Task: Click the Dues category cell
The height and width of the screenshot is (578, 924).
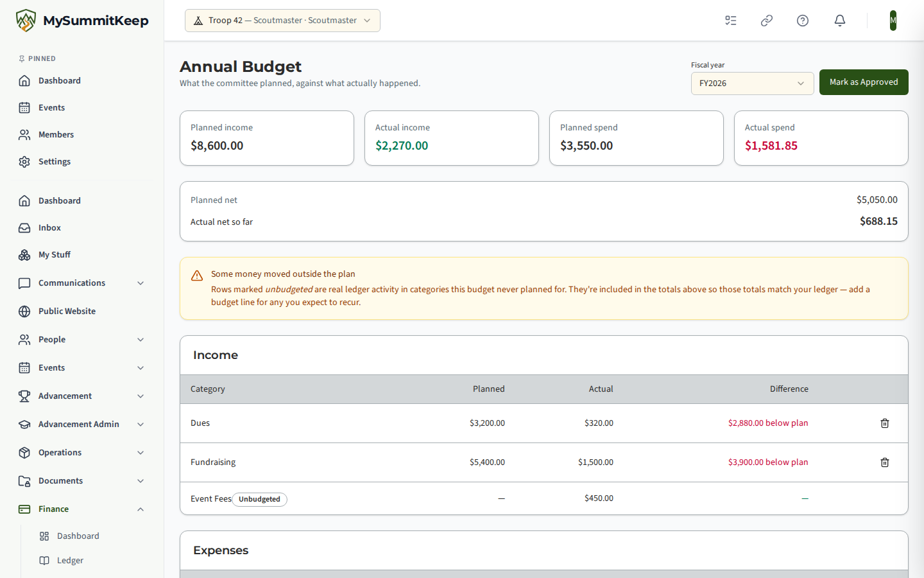Action: pyautogui.click(x=200, y=423)
